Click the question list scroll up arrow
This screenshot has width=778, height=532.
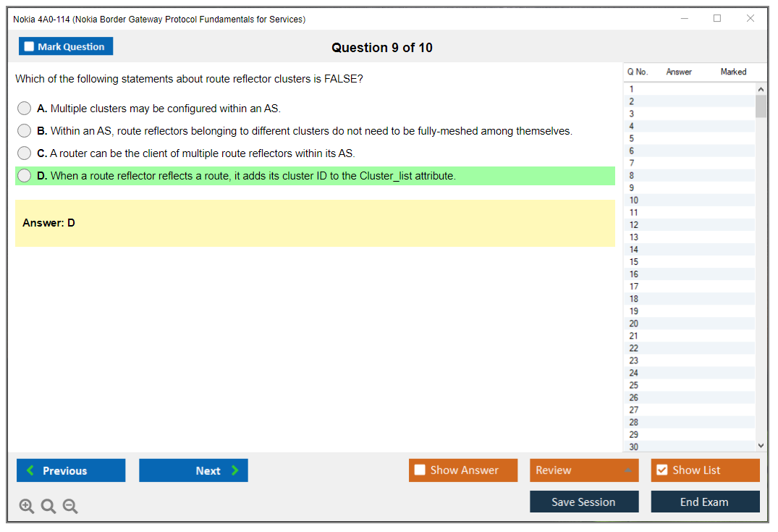coord(761,89)
